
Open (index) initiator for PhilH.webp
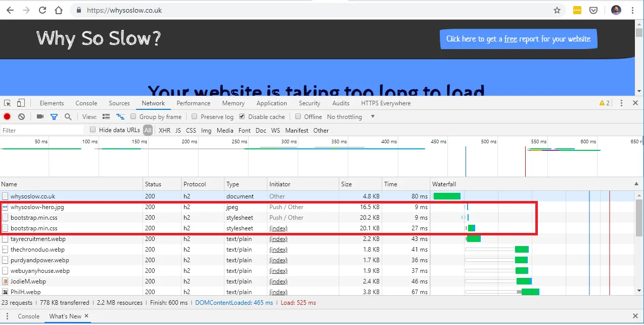point(279,292)
